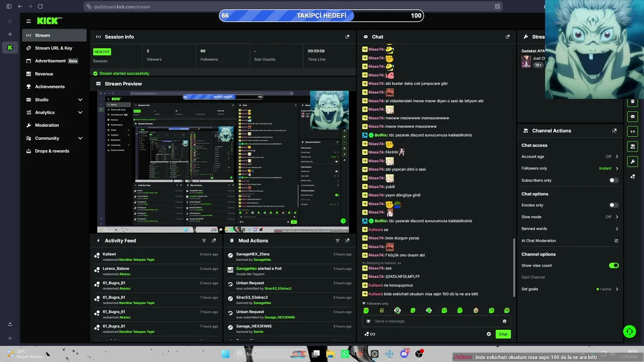Click Lorexx_Babow in Activity Feed
644x362 pixels.
click(116, 268)
